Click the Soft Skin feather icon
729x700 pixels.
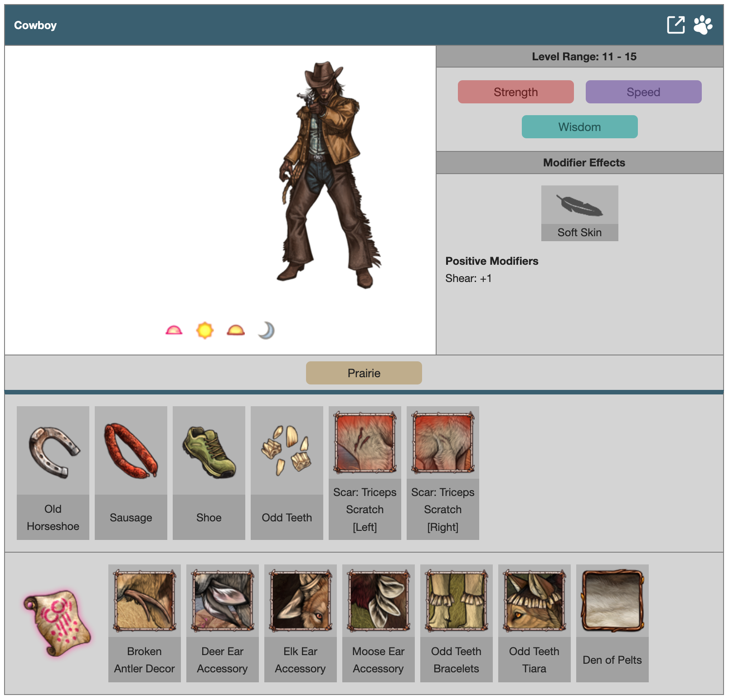pyautogui.click(x=579, y=205)
